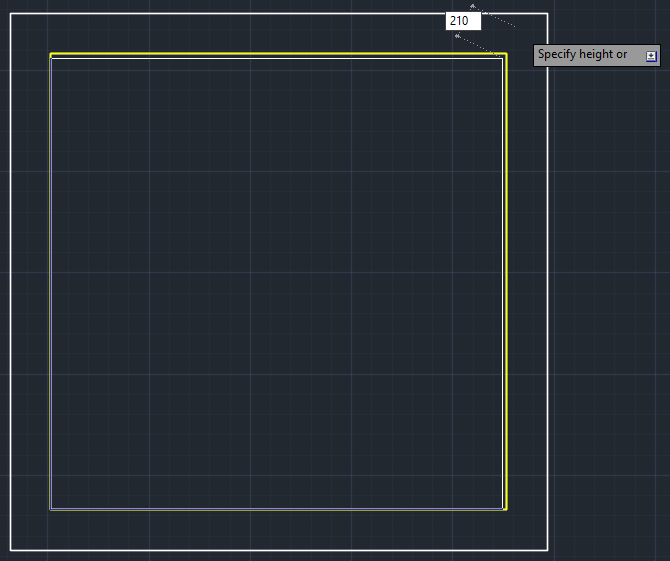670x561 pixels.
Task: Click the height input field showing 210
Action: [x=463, y=21]
